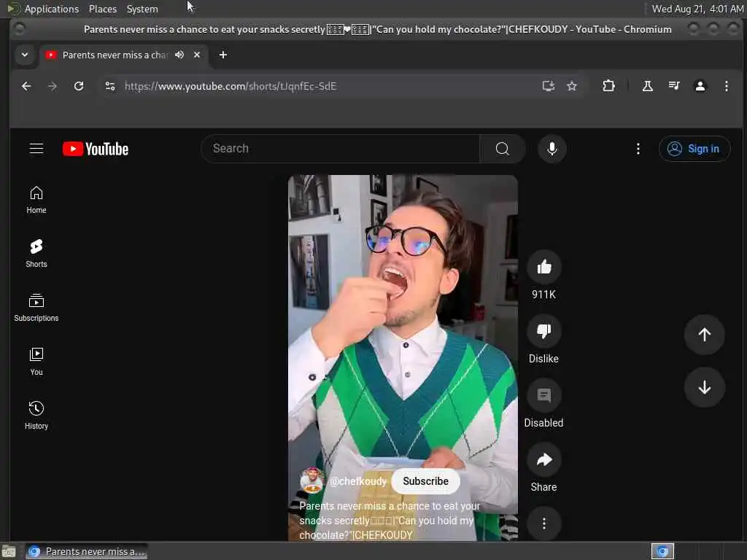Open Home in the sidebar
Screen dimensions: 747x560
pos(36,200)
